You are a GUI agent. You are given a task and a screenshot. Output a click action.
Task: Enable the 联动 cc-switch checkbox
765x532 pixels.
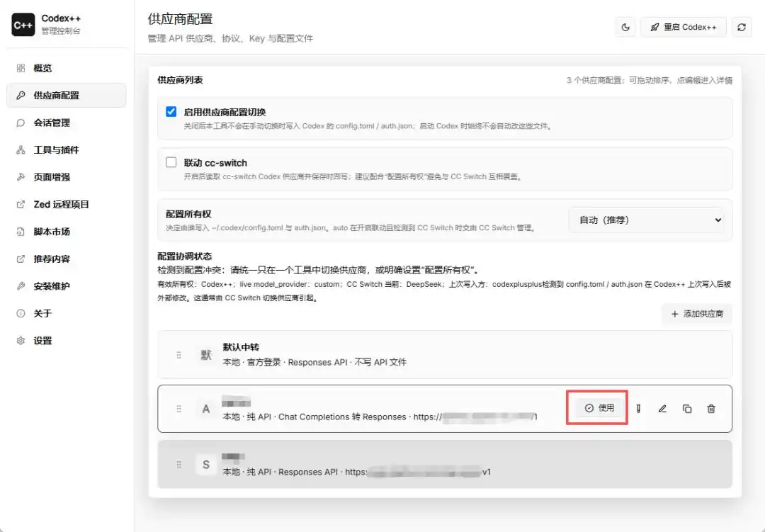coord(171,162)
